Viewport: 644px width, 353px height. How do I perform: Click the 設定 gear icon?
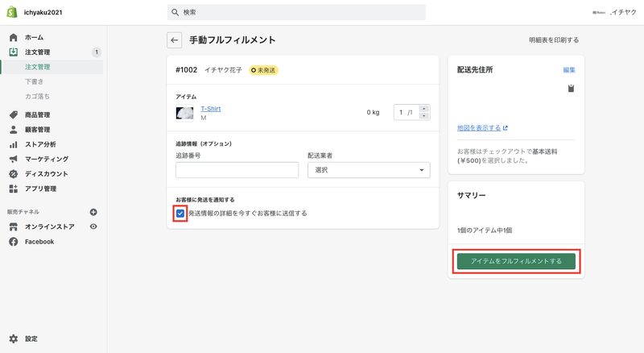pos(14,338)
